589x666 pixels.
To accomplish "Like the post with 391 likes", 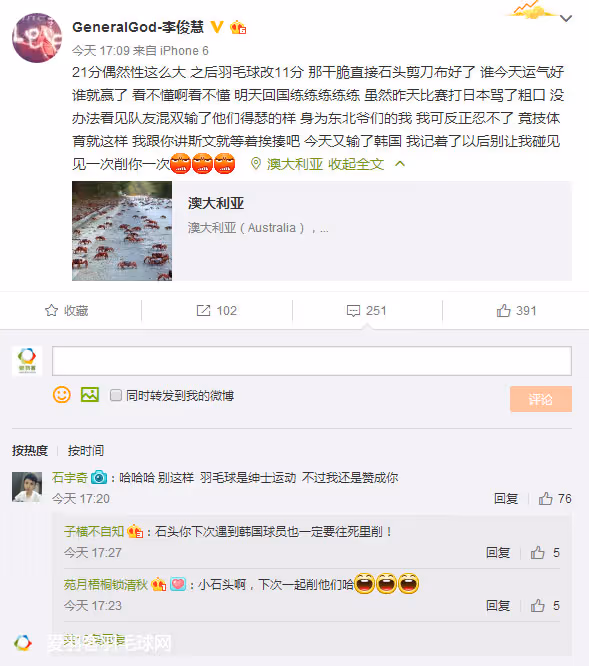I will 516,310.
